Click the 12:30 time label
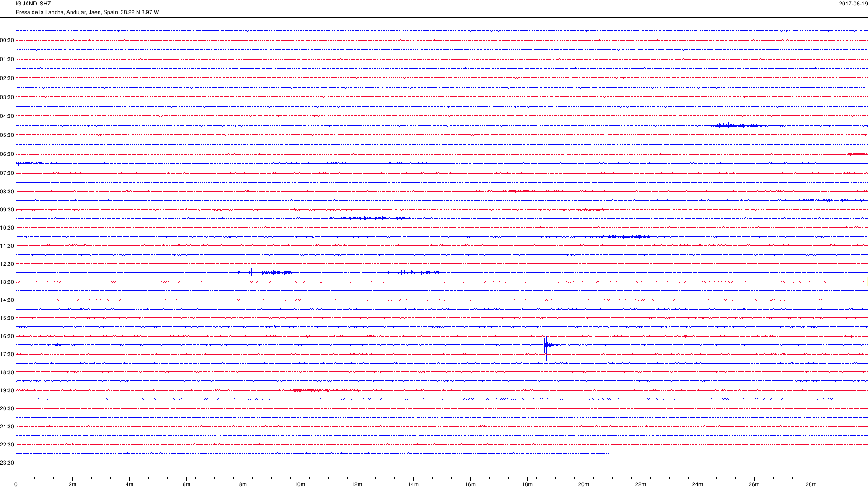 [7, 264]
